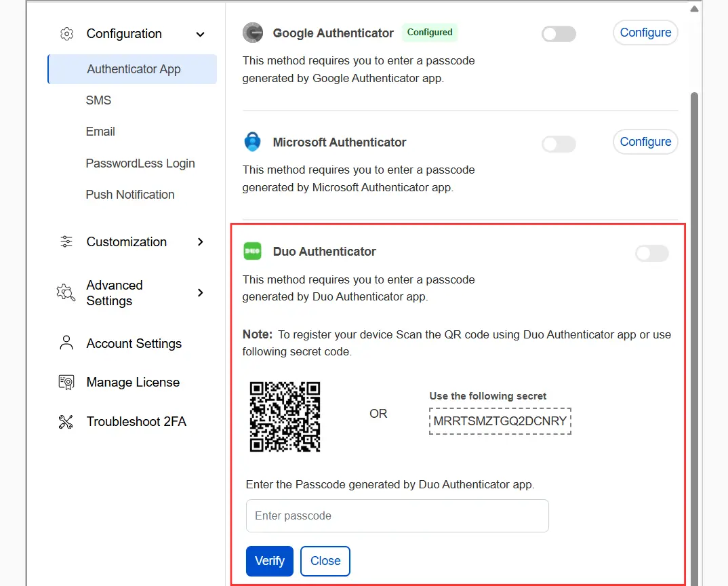Click the green Duo Authenticator logo
The width and height of the screenshot is (728, 586).
(x=253, y=251)
